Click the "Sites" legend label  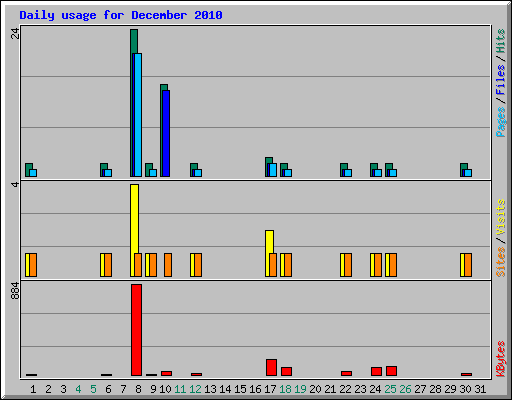tap(500, 262)
